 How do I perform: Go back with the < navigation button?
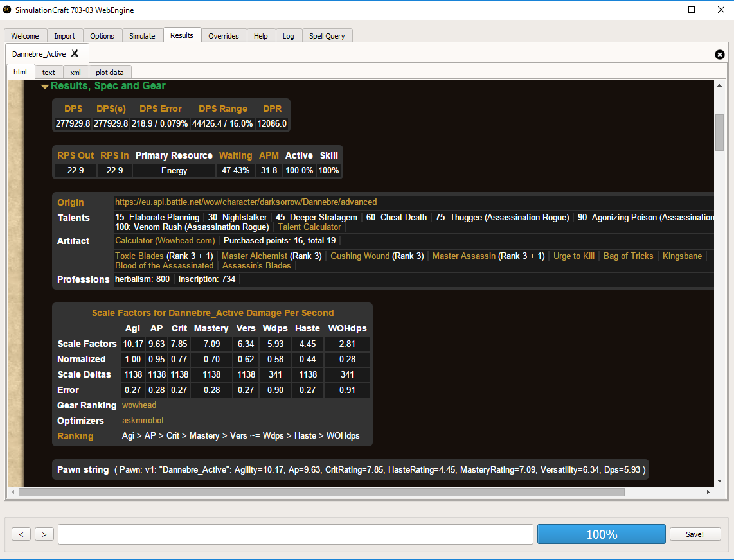click(21, 534)
